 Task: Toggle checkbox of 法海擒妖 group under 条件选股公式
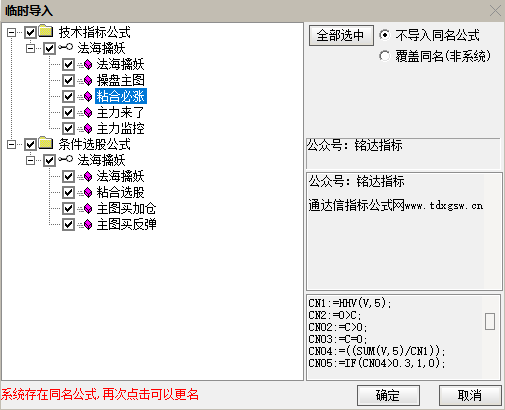(49, 161)
